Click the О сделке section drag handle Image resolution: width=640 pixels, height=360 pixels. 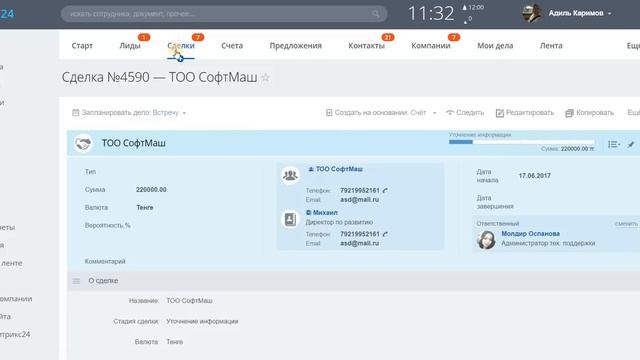click(76, 281)
